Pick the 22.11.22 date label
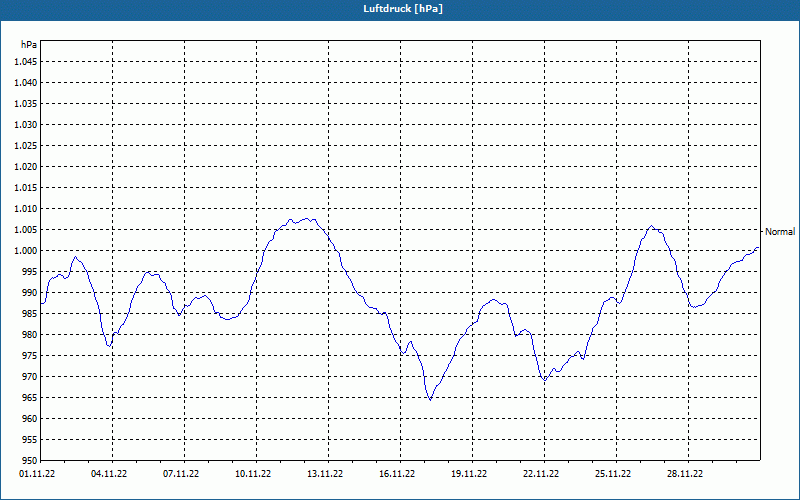 coord(541,474)
